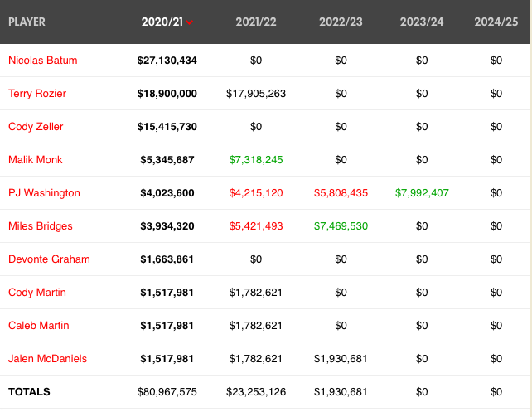Sort by the 2024/25 column header
532x417 pixels.
(x=496, y=22)
